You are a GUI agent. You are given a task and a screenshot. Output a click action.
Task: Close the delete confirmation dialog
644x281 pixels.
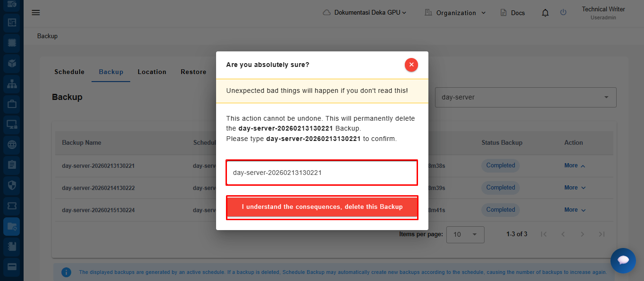[x=411, y=65]
